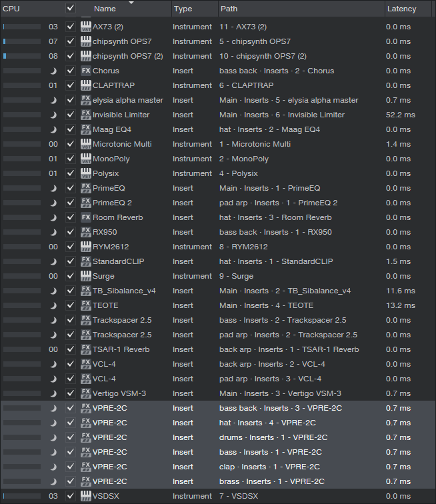
Task: Click the FX icon next to Room Reverb
Action: (x=85, y=217)
